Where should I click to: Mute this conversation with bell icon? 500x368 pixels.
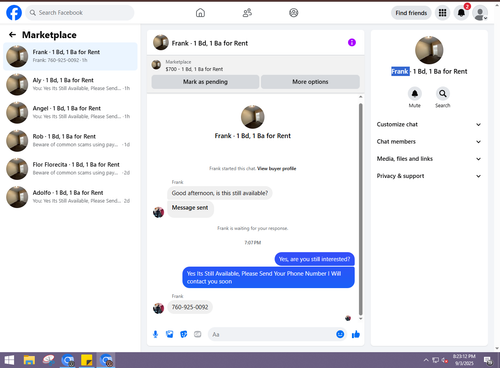pyautogui.click(x=415, y=94)
